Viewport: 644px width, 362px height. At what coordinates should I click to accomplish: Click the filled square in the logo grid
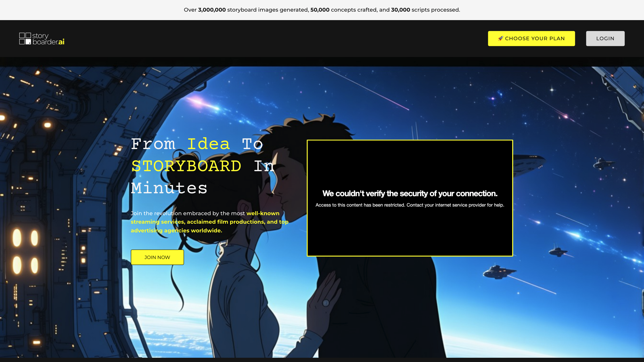(x=28, y=42)
